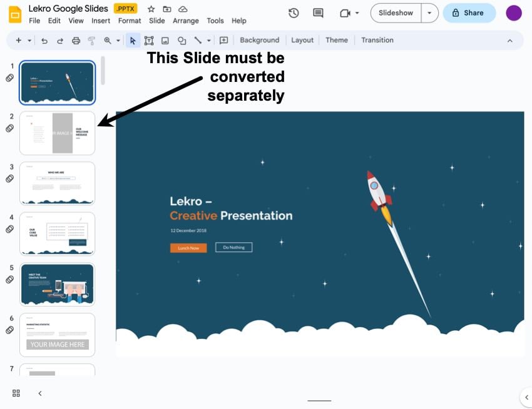Star the Lekro Google Slides document
This screenshot has height=409, width=532.
(x=151, y=9)
